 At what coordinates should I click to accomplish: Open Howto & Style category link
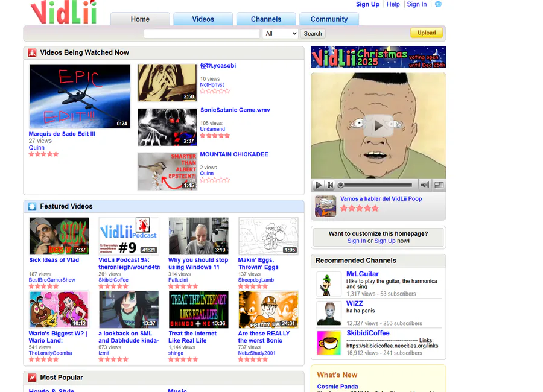51,390
